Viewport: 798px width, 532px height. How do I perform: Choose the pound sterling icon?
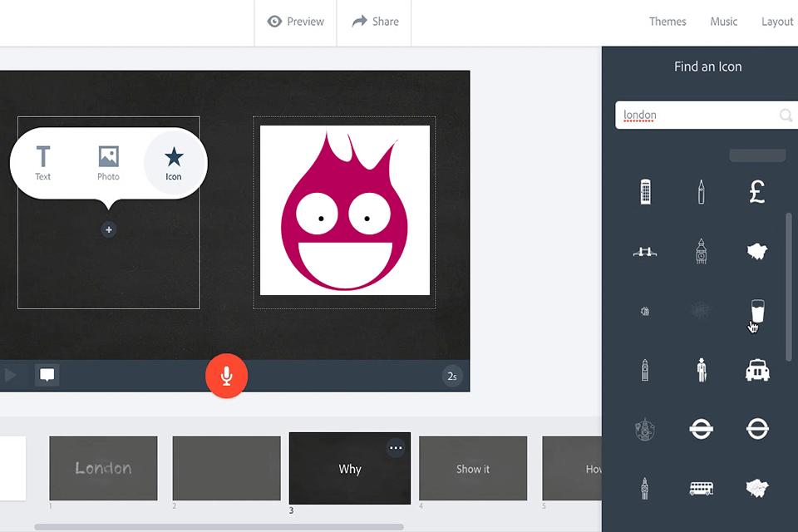(757, 191)
